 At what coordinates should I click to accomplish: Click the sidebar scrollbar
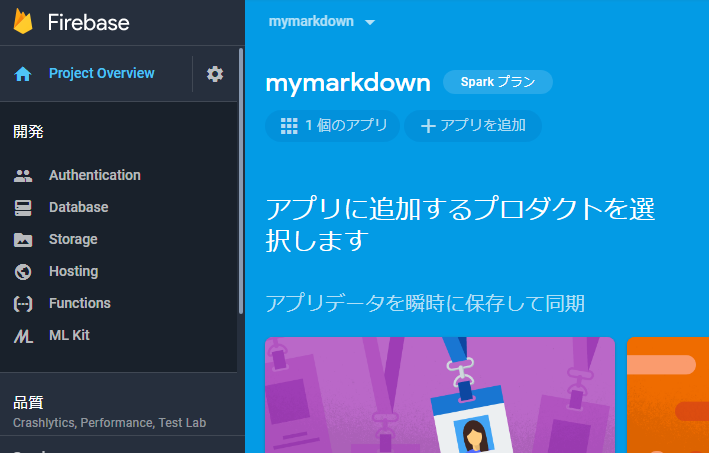tap(241, 181)
